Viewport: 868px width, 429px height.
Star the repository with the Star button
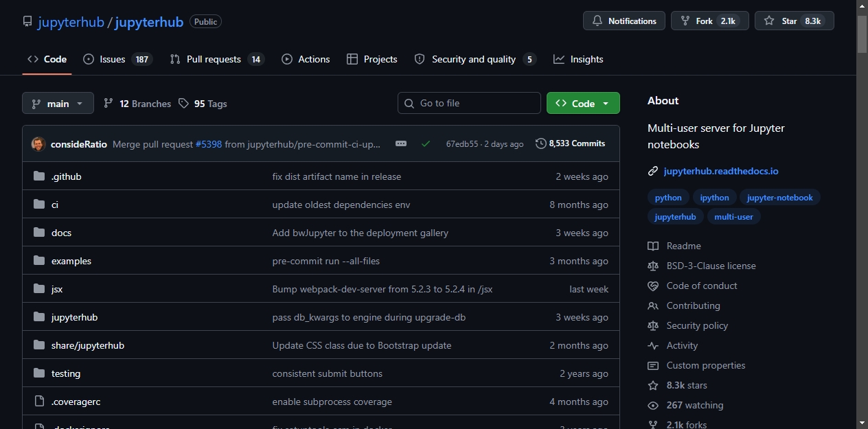795,21
